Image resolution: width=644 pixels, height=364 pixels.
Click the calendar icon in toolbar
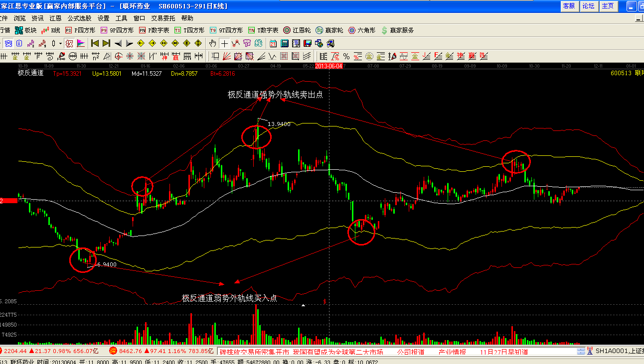click(x=273, y=43)
